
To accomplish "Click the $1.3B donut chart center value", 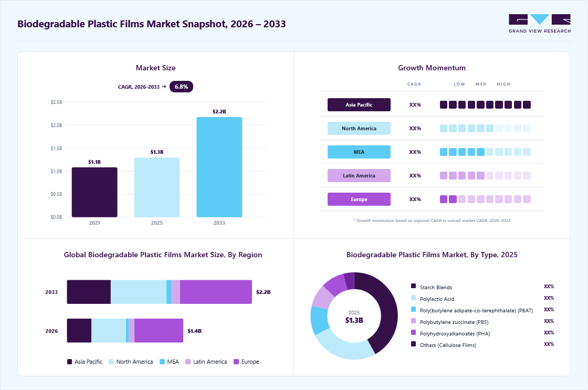I will click(x=354, y=320).
